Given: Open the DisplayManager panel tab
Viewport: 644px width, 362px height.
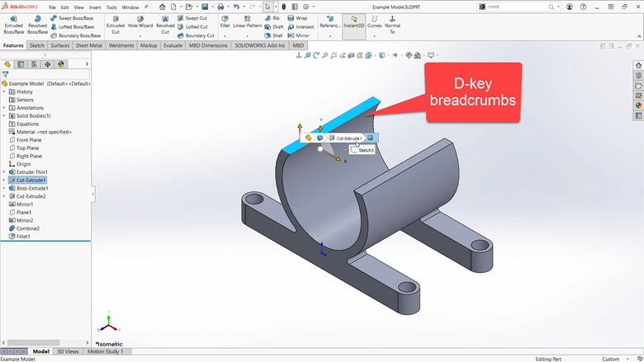Looking at the screenshot, I should tap(61, 64).
